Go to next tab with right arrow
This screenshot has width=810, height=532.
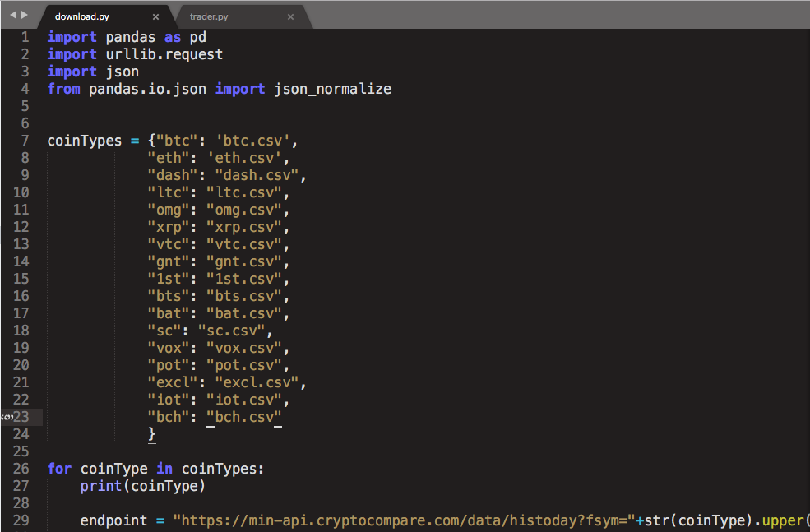tap(25, 15)
